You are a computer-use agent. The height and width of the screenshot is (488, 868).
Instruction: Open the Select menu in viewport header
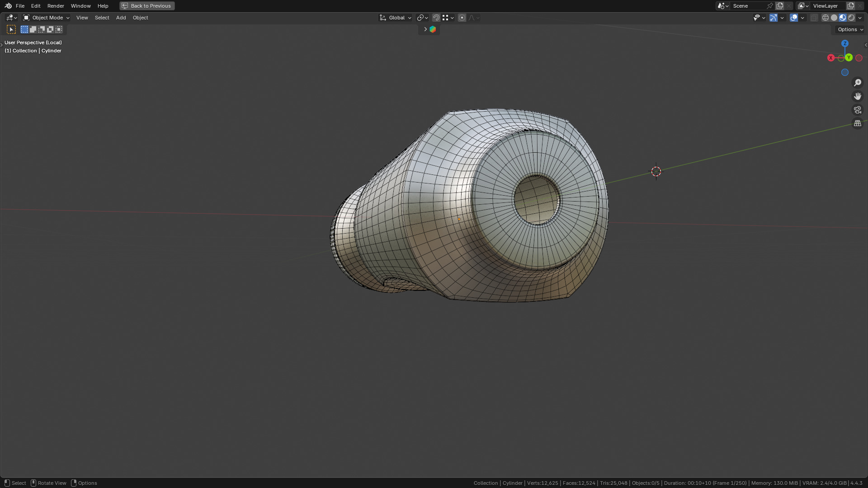point(102,18)
